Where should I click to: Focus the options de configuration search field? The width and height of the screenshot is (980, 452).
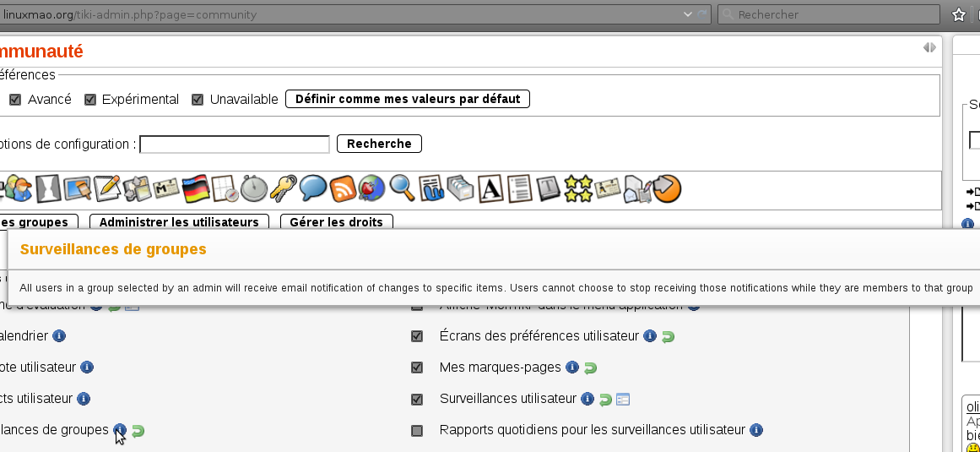234,144
